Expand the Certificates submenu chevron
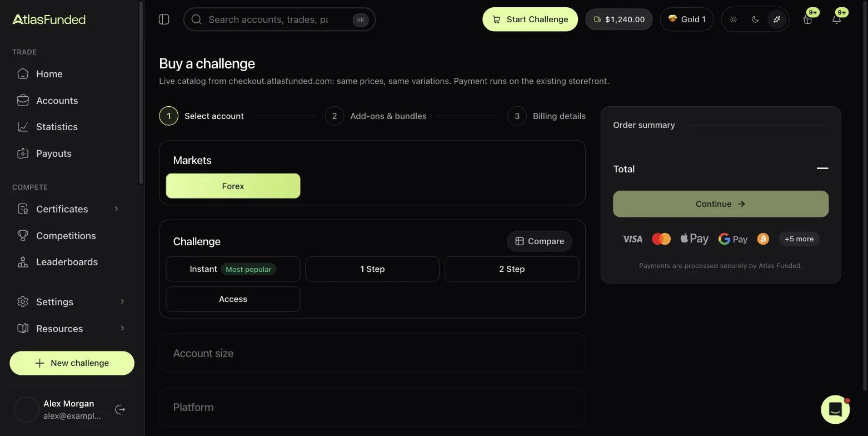This screenshot has width=868, height=436. [x=116, y=209]
